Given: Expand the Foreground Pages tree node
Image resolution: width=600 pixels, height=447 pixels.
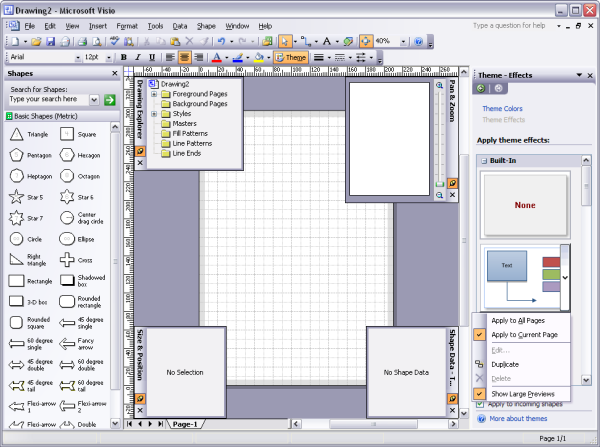Looking at the screenshot, I should coord(154,94).
